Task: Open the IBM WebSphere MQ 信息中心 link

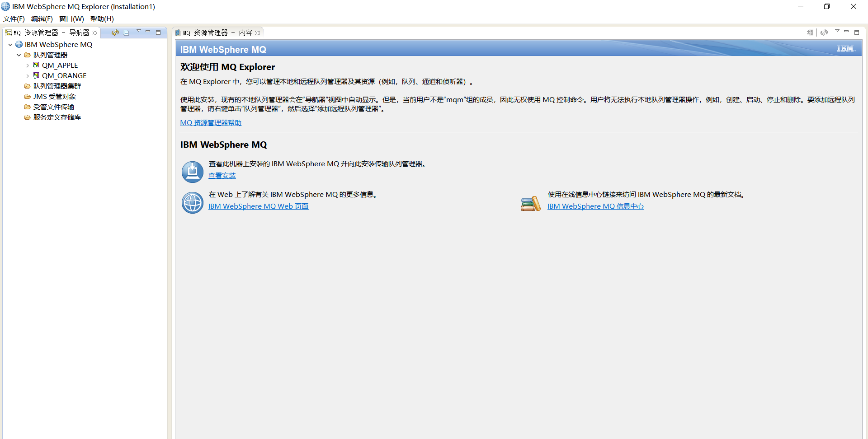Action: click(x=595, y=206)
